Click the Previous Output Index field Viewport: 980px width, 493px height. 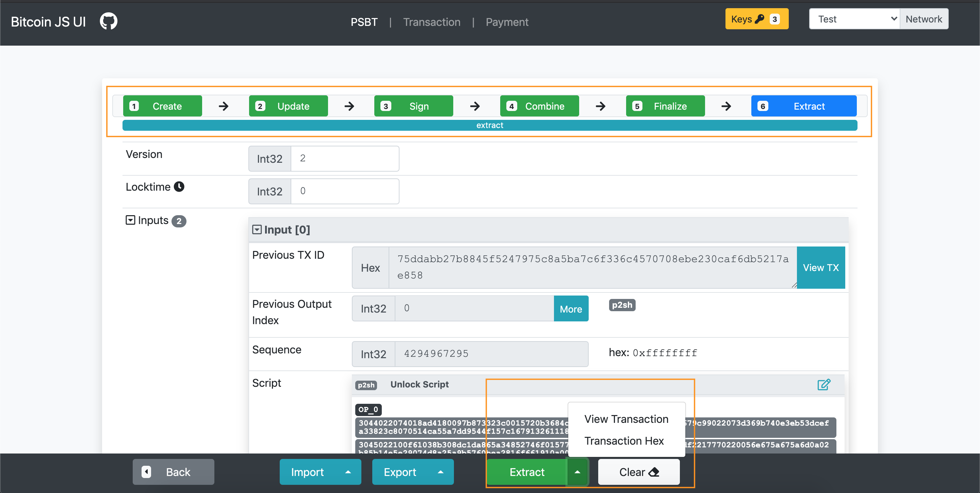point(474,308)
